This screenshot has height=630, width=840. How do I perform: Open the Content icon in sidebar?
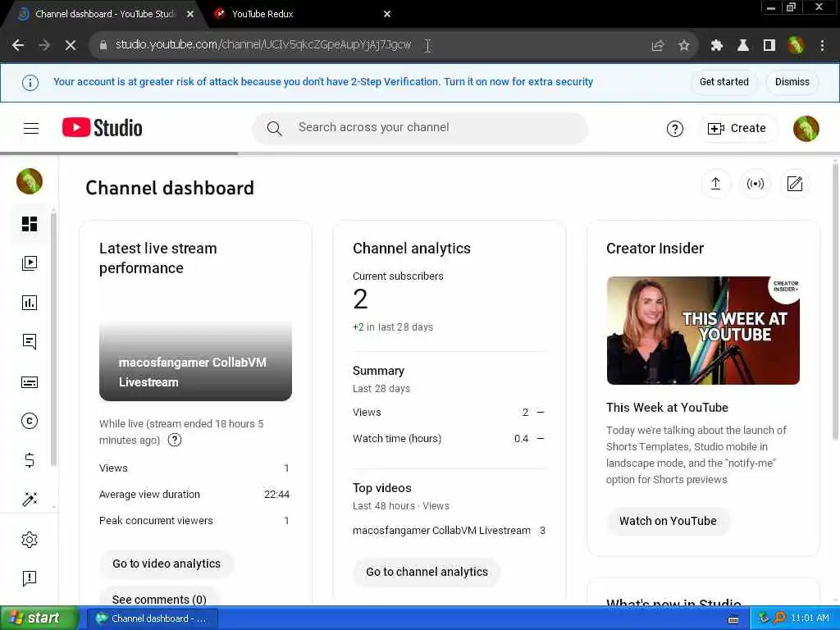30,263
